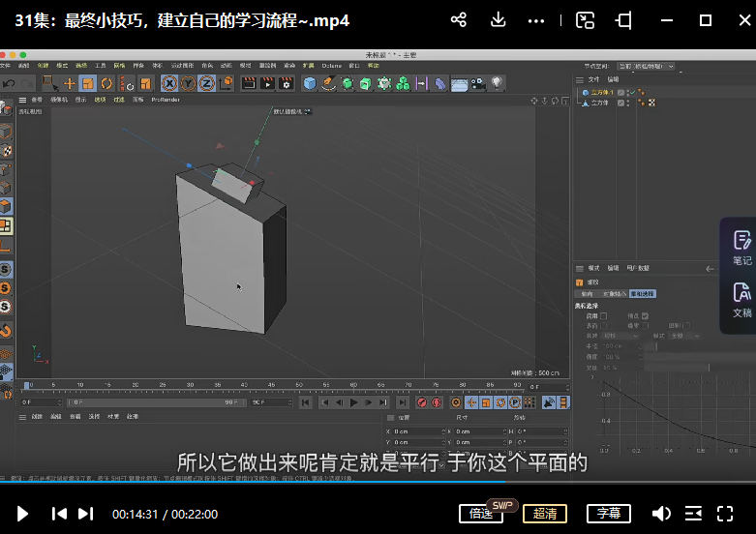Open the ProRender menu in viewport
Screen dimensions: 756x534
click(x=166, y=100)
